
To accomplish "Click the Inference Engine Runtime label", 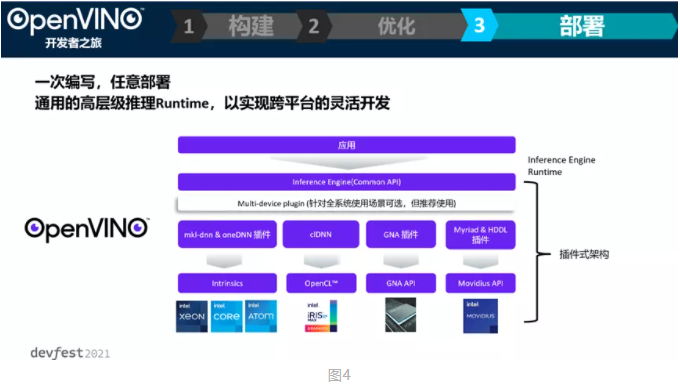I will pyautogui.click(x=562, y=166).
